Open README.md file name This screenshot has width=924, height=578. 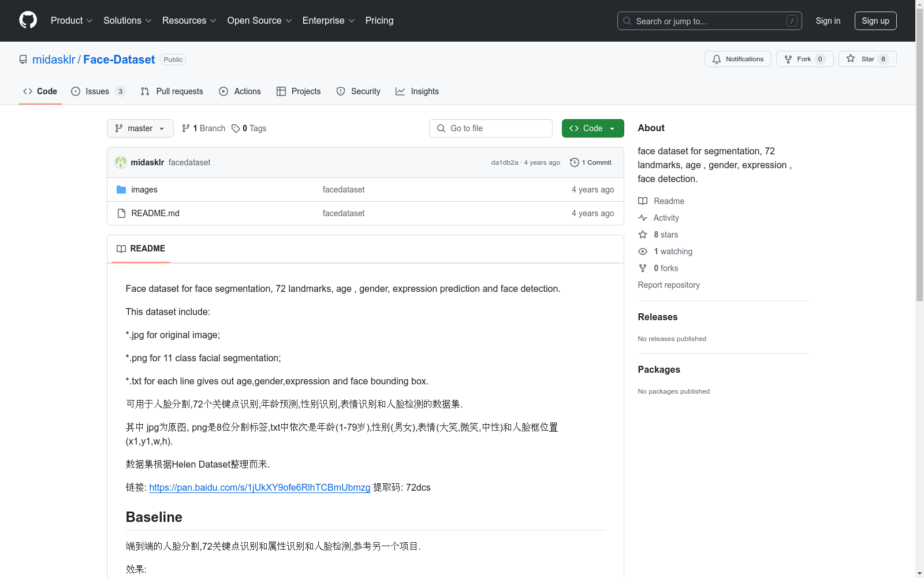[x=155, y=213]
